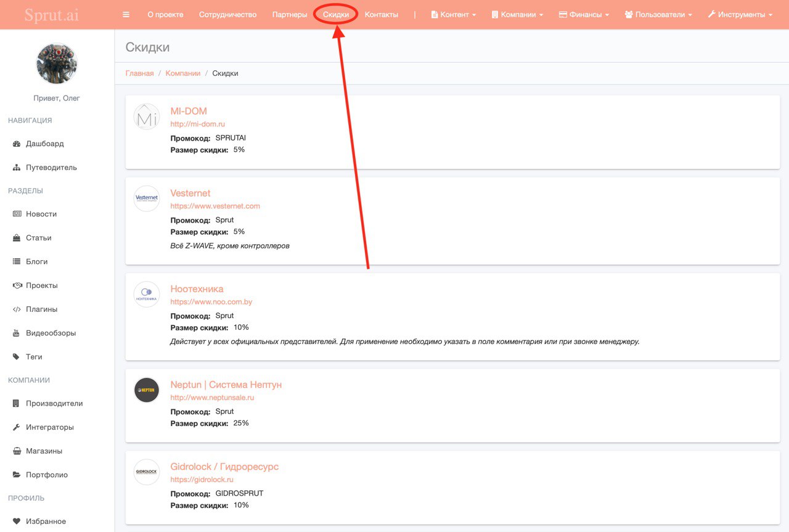The image size is (789, 532).
Task: Click the Новости newspaper icon
Action: [x=17, y=214]
